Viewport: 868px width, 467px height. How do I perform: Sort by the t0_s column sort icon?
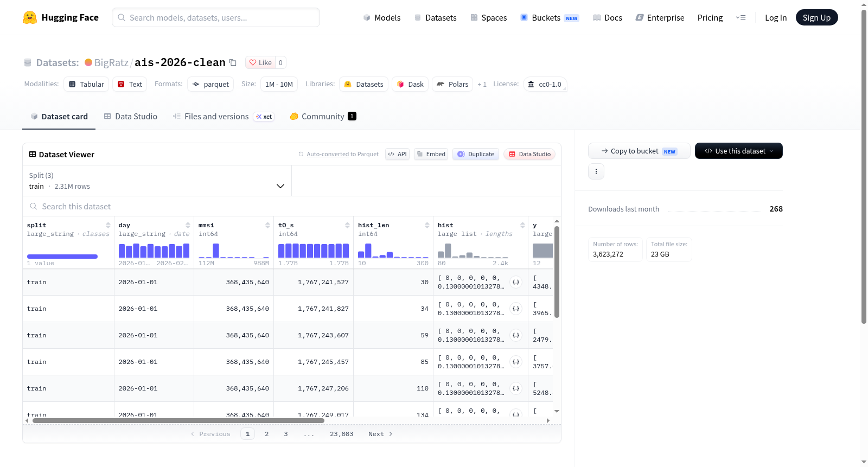pyautogui.click(x=347, y=225)
